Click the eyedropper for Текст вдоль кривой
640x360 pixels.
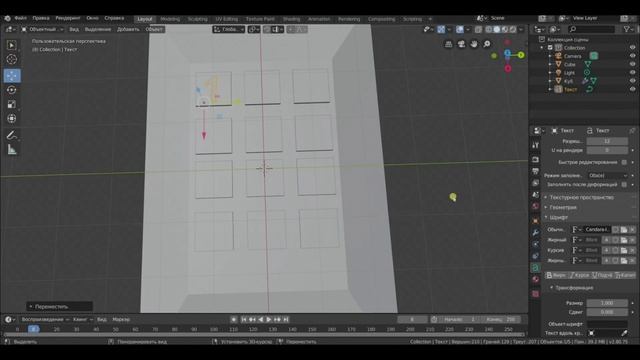(x=624, y=333)
